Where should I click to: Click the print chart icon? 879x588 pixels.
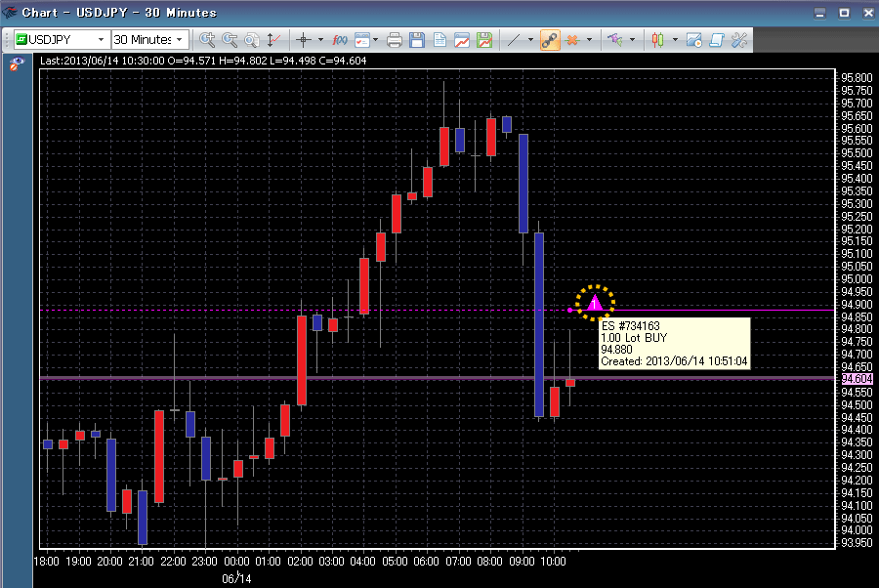395,40
